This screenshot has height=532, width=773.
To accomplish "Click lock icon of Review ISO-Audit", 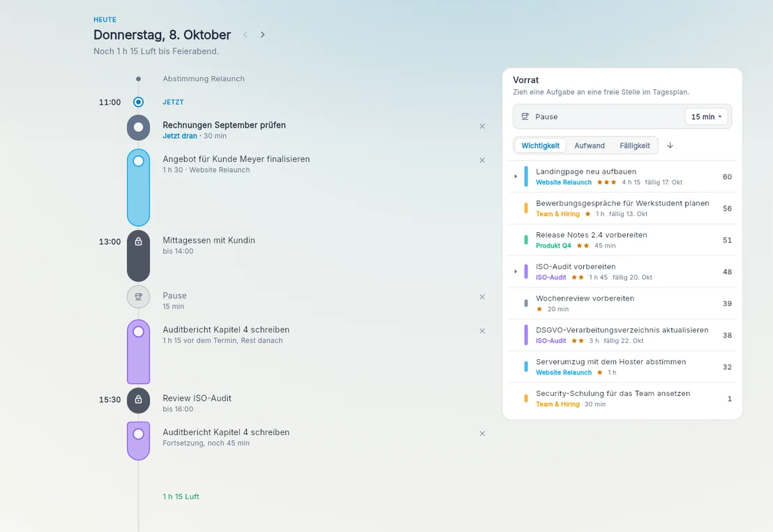I will (x=139, y=399).
